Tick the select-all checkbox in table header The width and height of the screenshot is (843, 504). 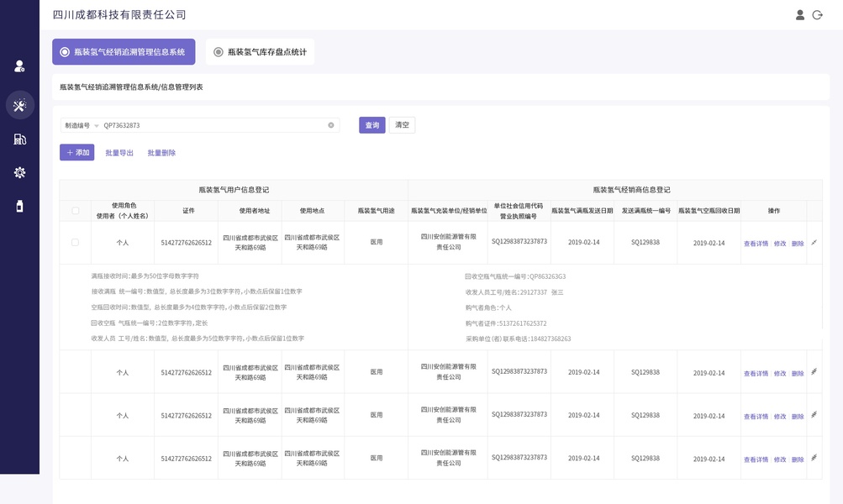click(x=76, y=211)
